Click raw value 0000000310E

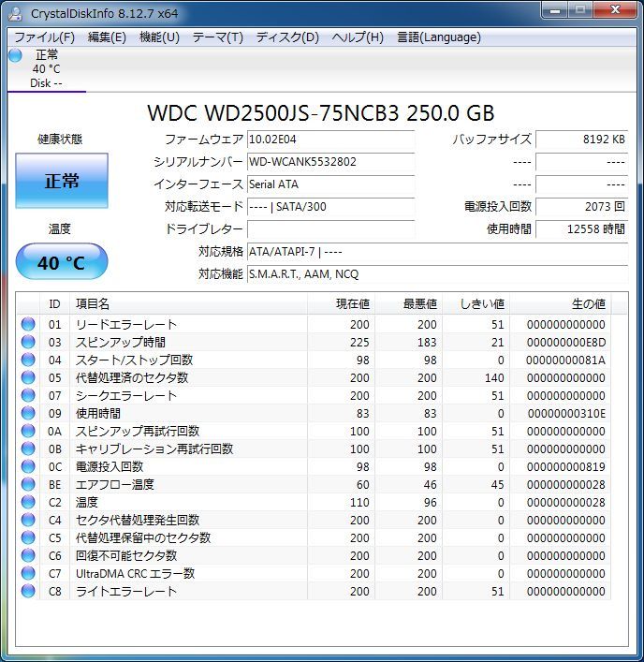click(566, 413)
